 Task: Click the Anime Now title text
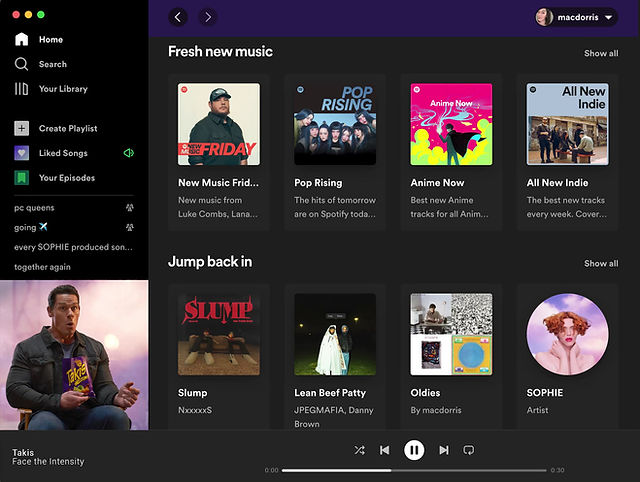(x=438, y=183)
